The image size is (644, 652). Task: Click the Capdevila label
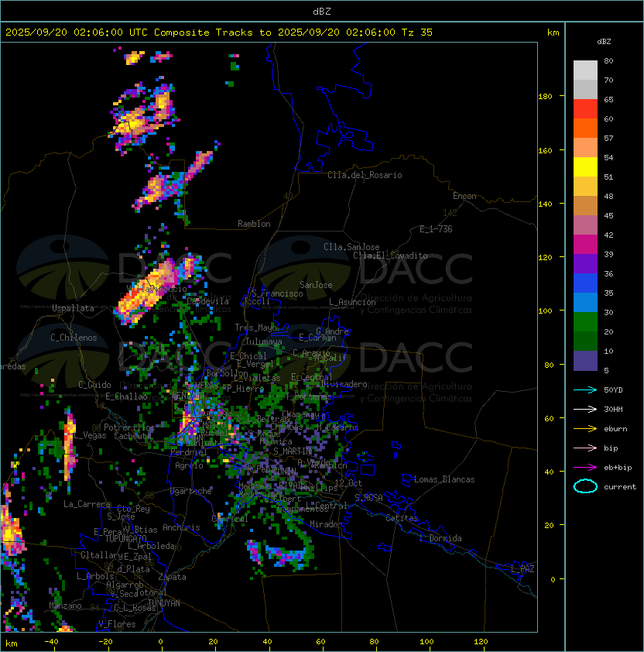(207, 301)
